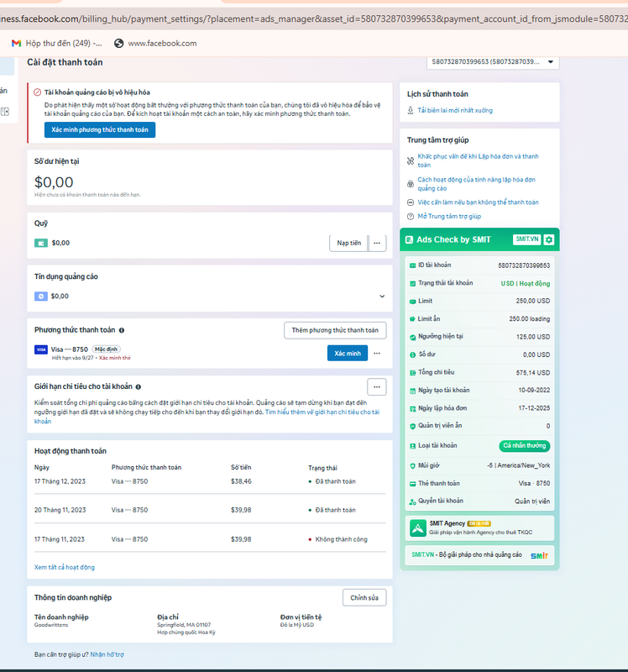Click the download receipt icon
This screenshot has width=628, height=672.
click(411, 111)
